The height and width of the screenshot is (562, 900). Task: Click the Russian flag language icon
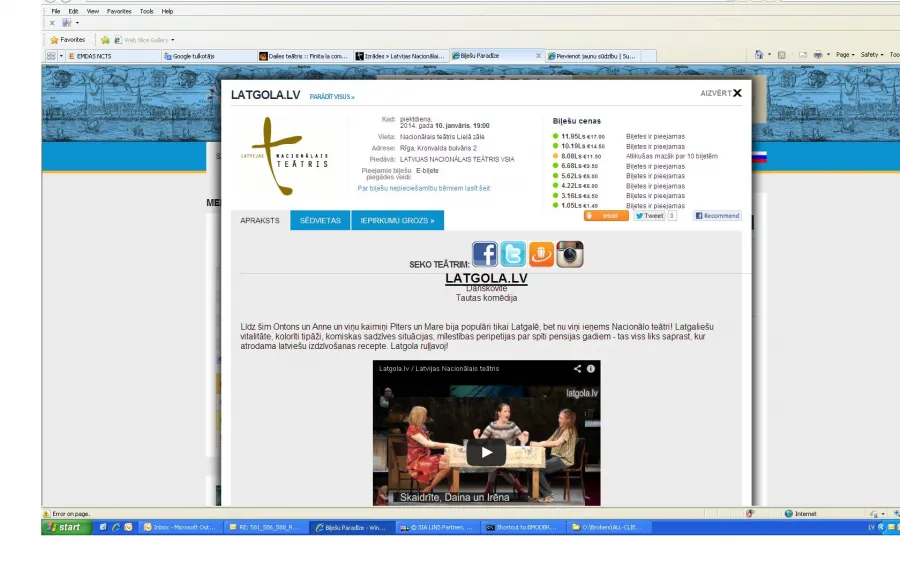tap(759, 157)
